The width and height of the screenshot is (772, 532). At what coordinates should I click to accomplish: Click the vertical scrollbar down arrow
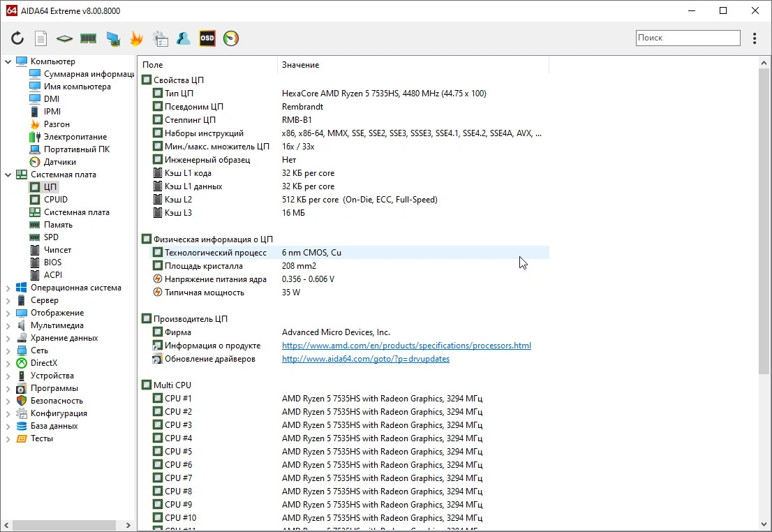click(764, 524)
